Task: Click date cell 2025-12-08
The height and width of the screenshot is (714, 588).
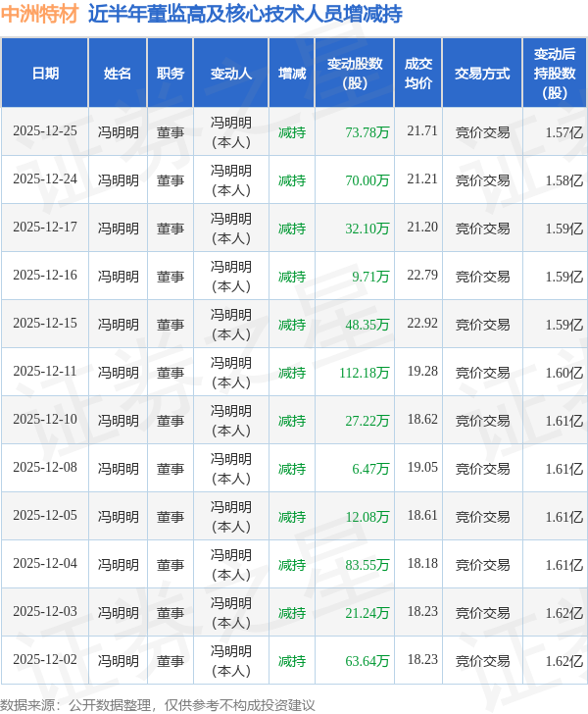Action: click(45, 467)
